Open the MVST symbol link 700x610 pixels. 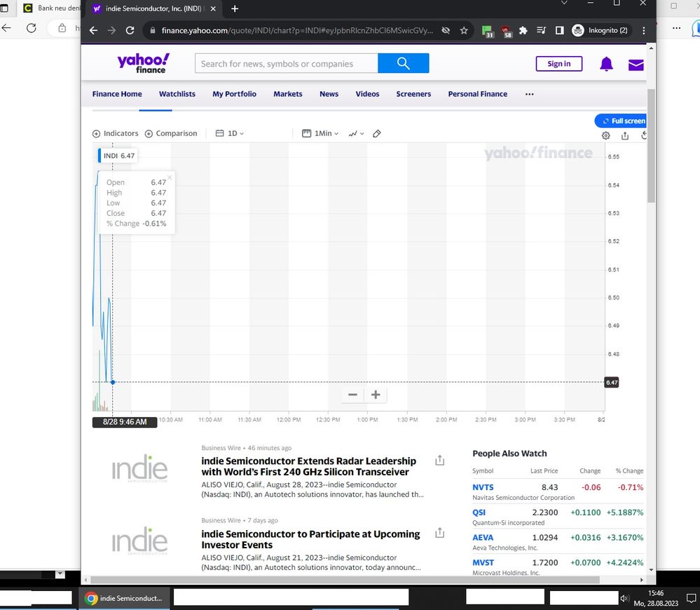coord(483,562)
